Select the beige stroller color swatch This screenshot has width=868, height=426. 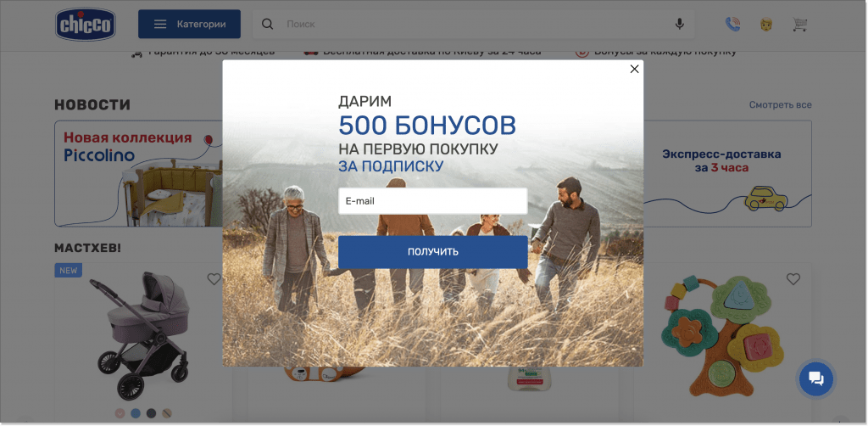(x=167, y=413)
